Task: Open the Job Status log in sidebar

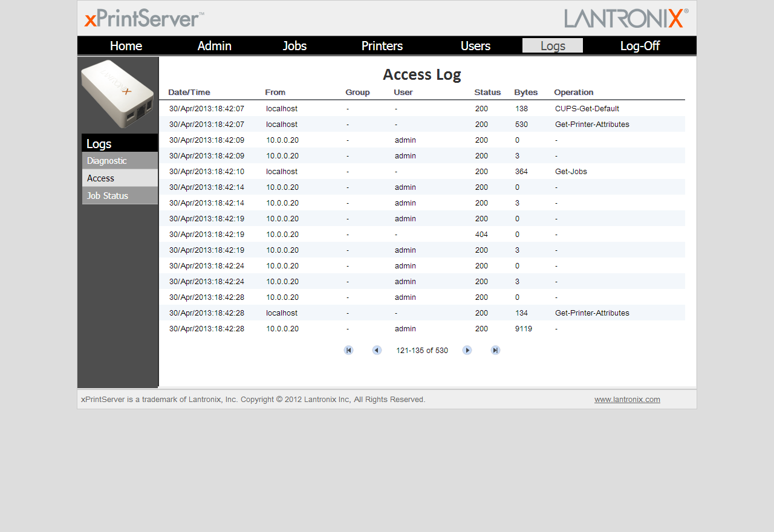Action: pos(120,196)
